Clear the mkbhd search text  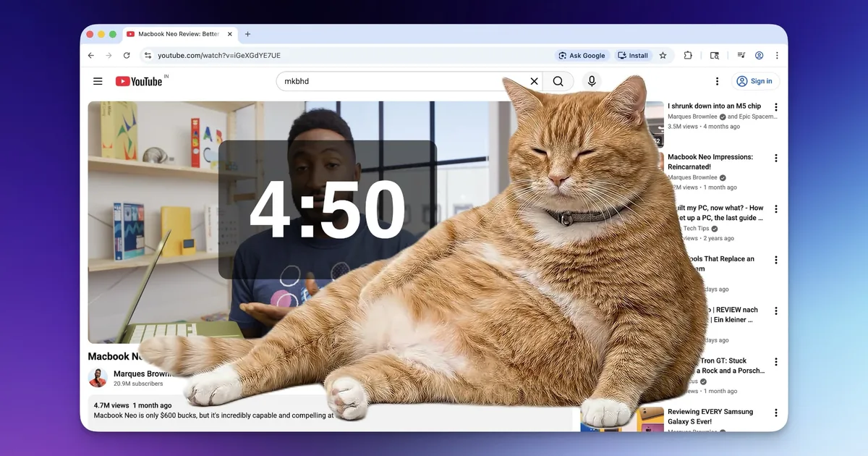534,82
